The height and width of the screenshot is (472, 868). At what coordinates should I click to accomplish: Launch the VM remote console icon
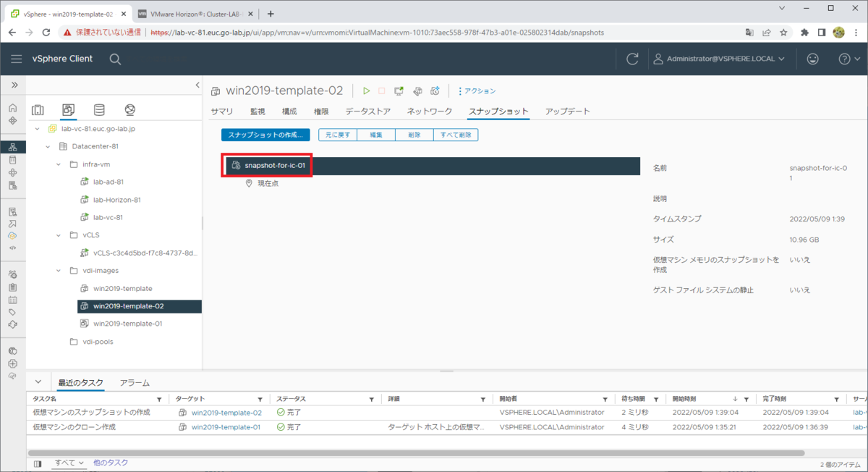click(399, 90)
